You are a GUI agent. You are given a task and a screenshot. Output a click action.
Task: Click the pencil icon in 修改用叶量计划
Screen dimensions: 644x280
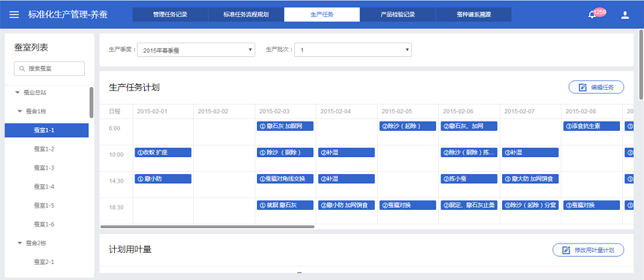tap(566, 250)
